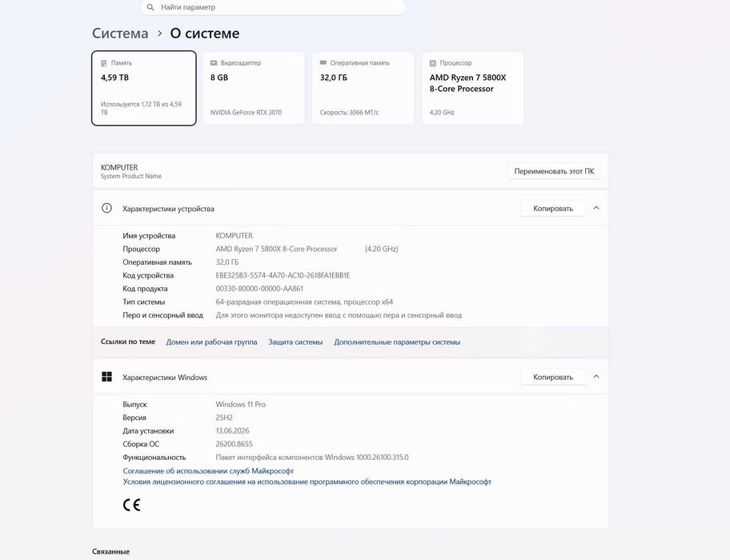Copy Windows specs via second 'Копировать' button

(x=553, y=378)
